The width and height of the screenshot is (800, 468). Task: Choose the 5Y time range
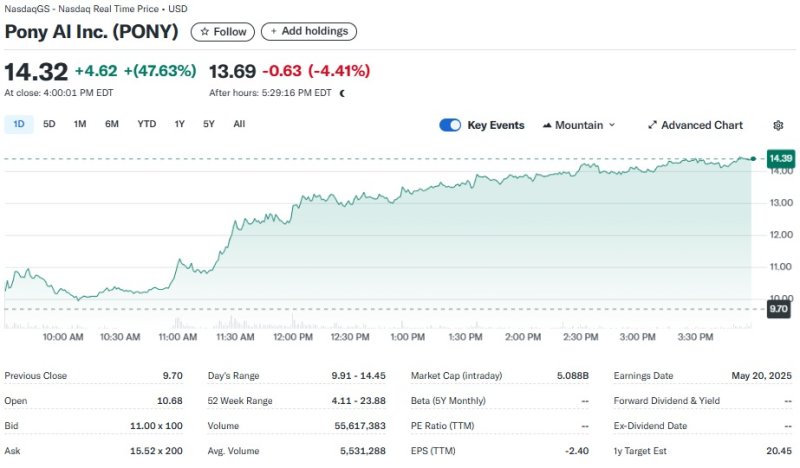click(209, 124)
